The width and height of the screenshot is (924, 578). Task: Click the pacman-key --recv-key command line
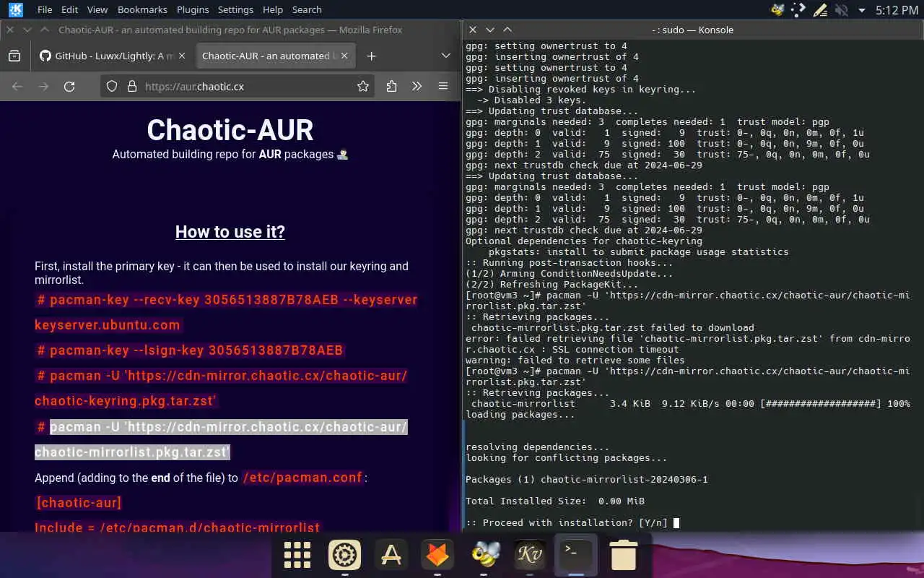226,312
